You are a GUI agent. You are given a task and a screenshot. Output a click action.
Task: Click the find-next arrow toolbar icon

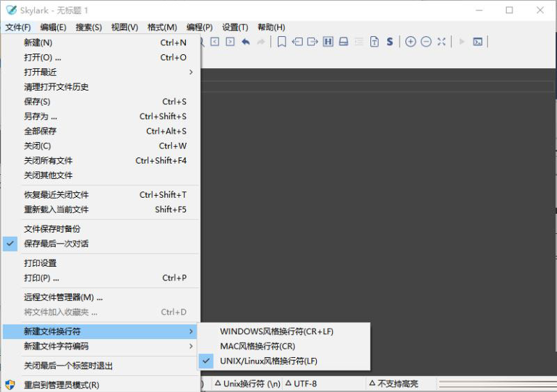[x=230, y=42]
